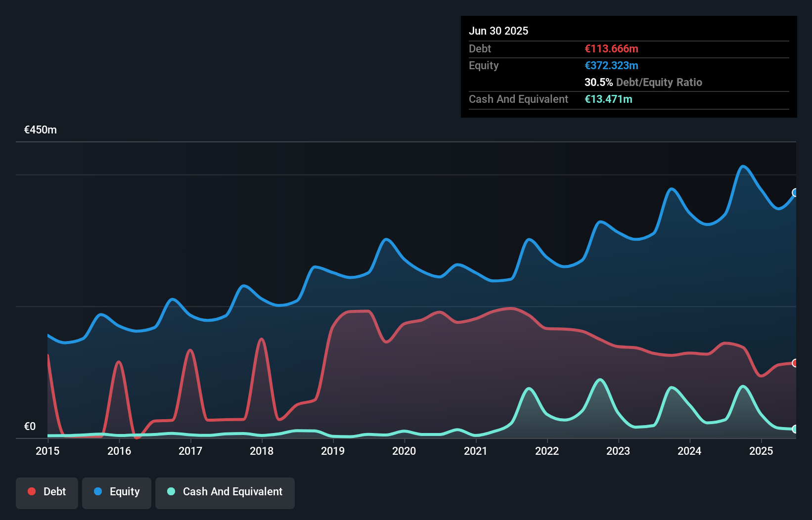
Task: Click the red Debt legend dot
Action: (31, 491)
